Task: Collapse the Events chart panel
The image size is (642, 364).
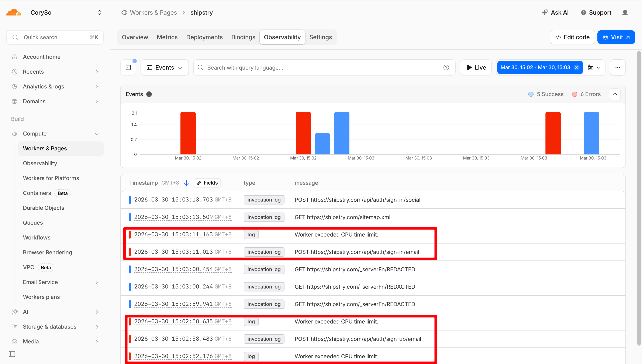Action: point(614,94)
